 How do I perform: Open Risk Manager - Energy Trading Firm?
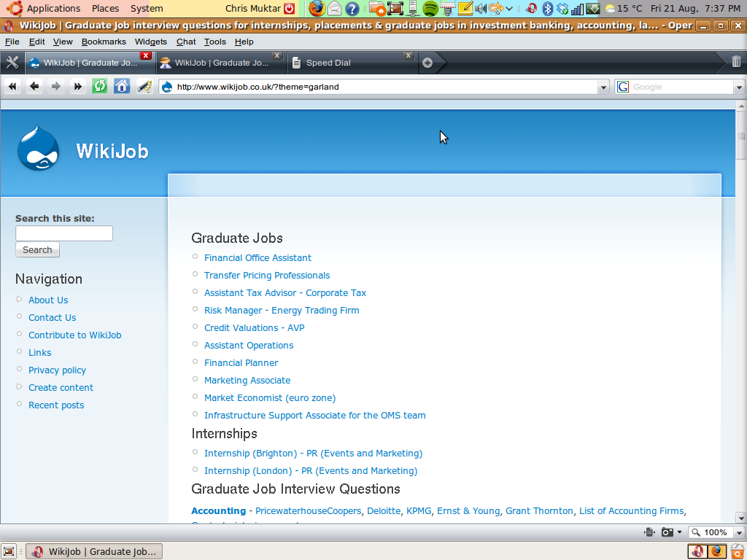(282, 311)
